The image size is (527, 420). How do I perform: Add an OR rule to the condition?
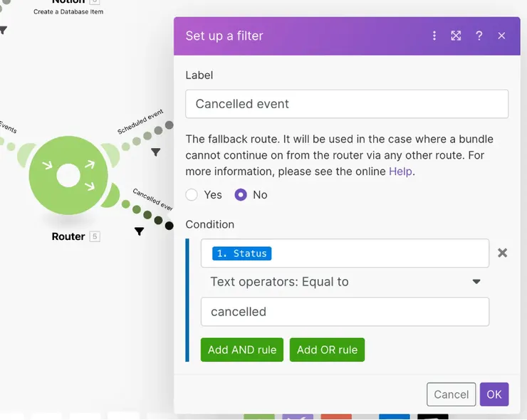pyautogui.click(x=327, y=350)
